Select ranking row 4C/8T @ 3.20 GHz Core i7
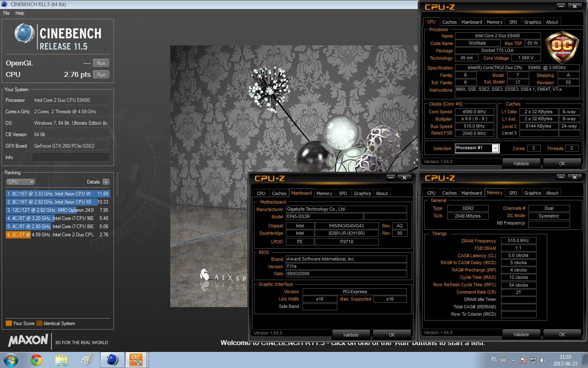 point(58,218)
